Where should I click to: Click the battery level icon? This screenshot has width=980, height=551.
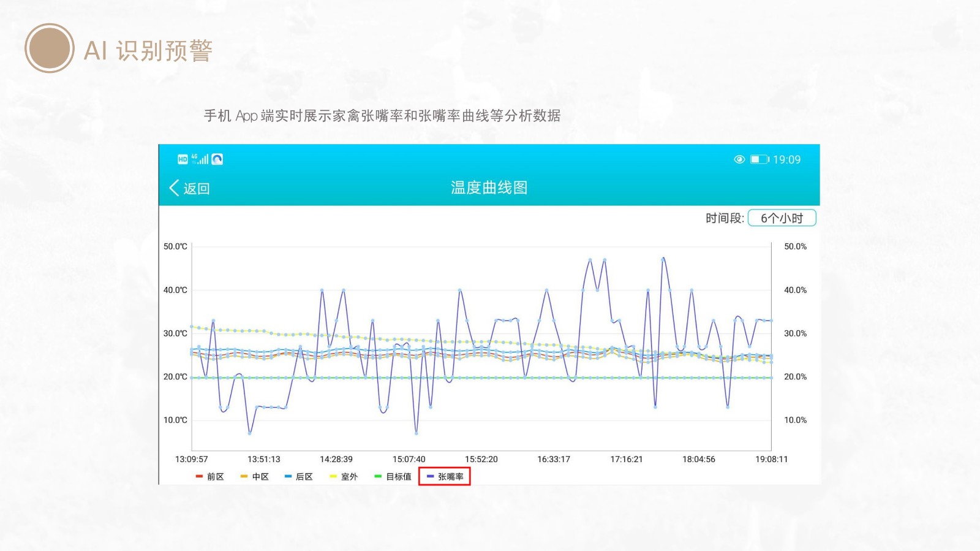click(x=759, y=159)
